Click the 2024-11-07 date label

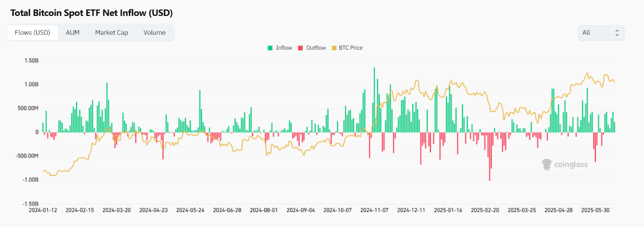[374, 210]
